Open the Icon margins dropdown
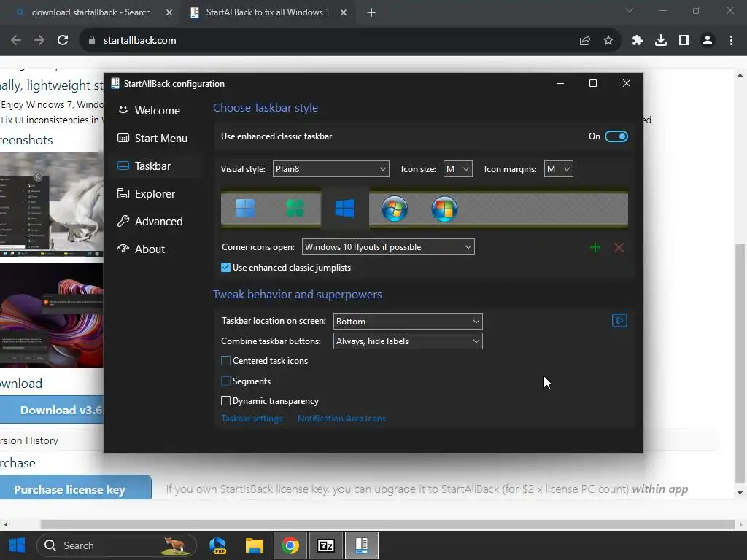 coord(558,169)
